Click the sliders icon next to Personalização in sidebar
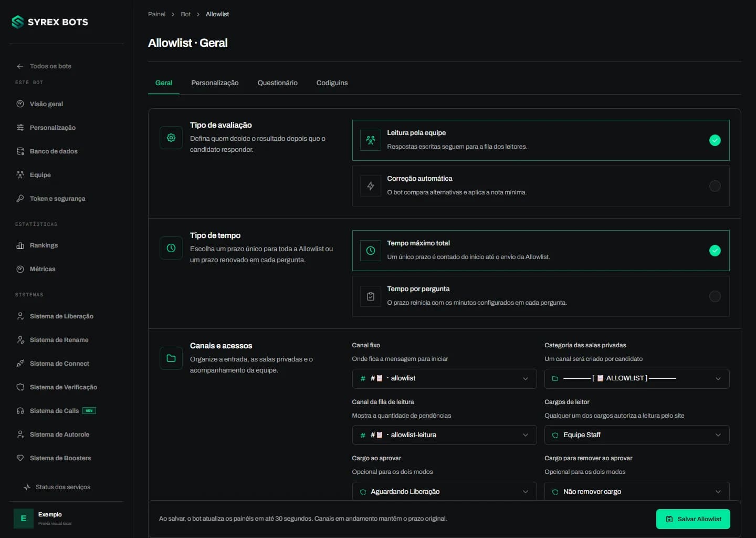Image resolution: width=756 pixels, height=538 pixels. tap(20, 128)
